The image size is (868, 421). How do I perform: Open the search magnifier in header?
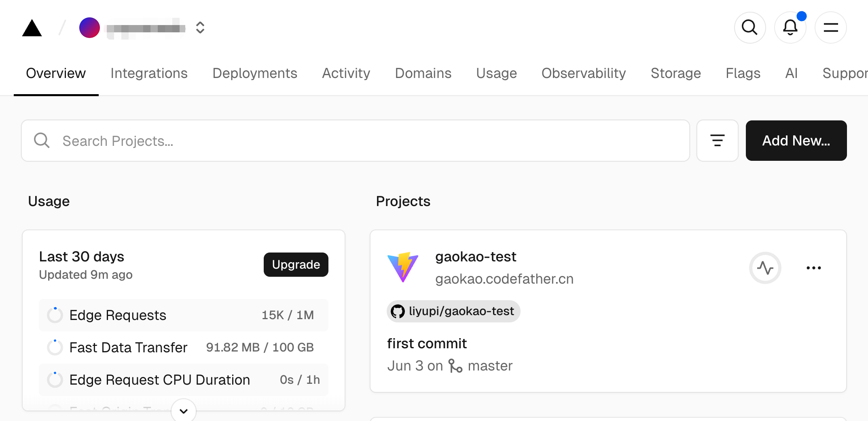(749, 27)
